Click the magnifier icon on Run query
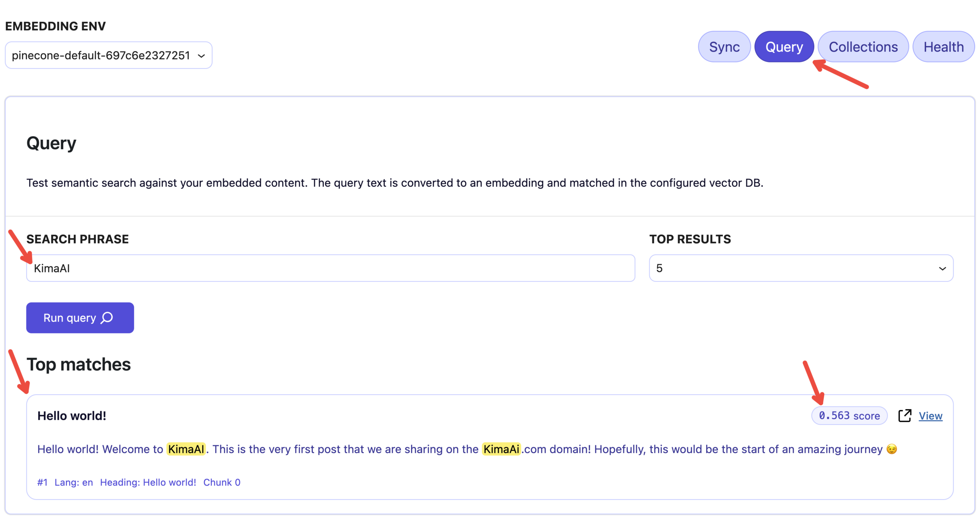980x519 pixels. coord(107,318)
